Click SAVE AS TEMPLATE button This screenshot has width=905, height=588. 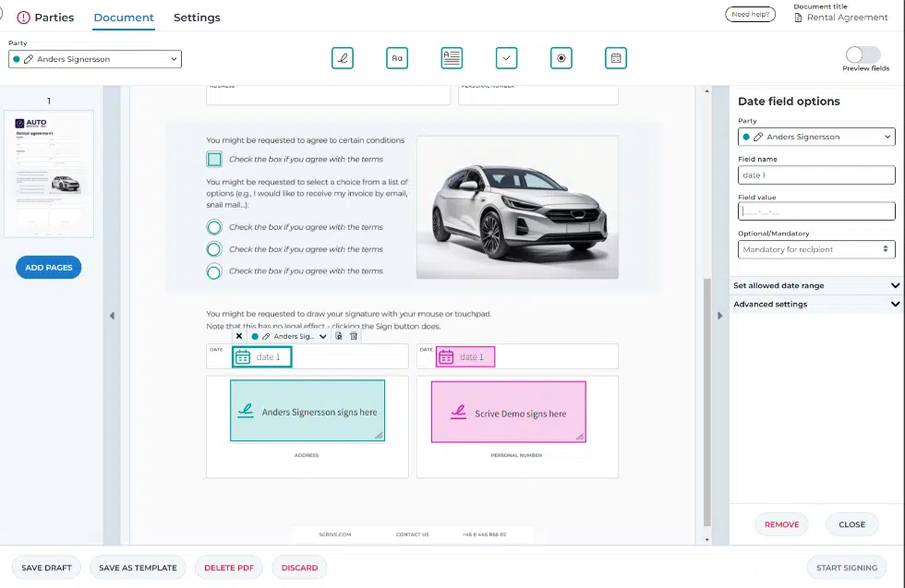138,568
